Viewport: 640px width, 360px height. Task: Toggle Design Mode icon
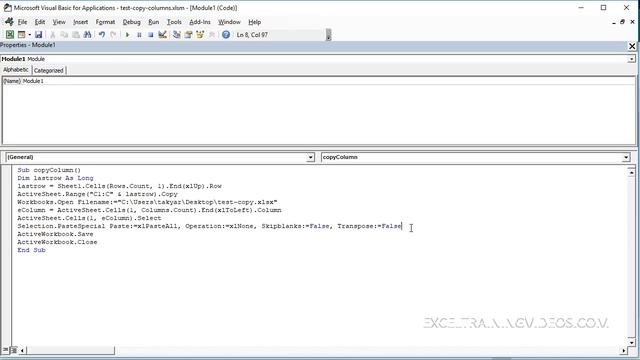(162, 35)
